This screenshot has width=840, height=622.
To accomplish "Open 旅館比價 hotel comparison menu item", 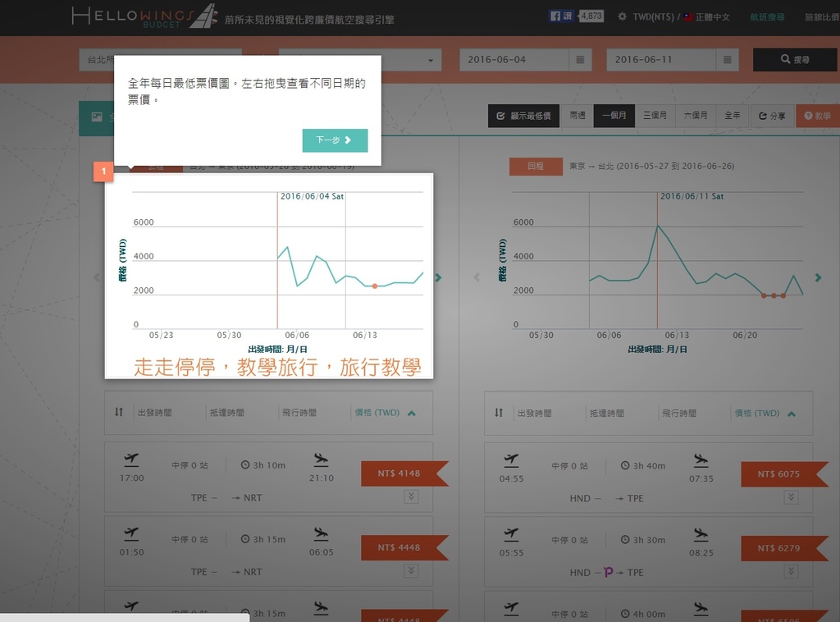I will coord(820,16).
